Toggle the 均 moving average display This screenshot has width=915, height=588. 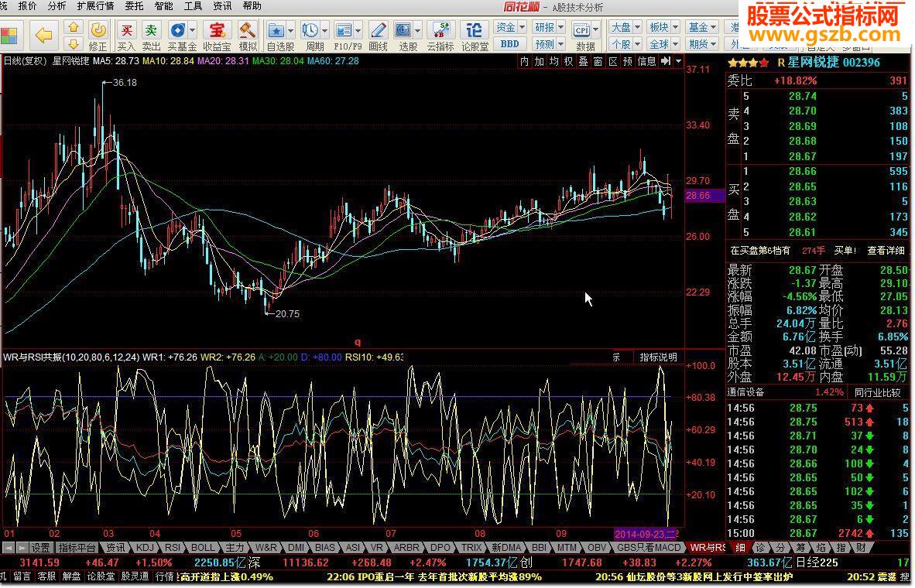[553, 61]
